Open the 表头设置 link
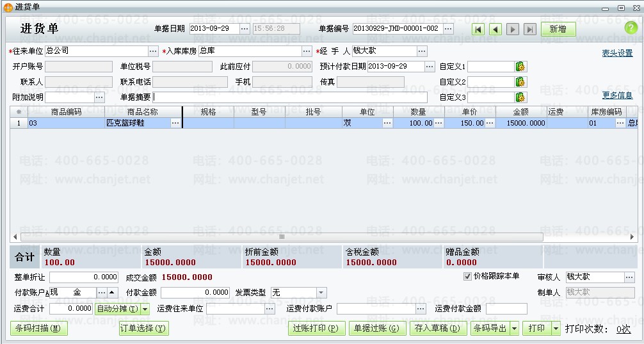The image size is (644, 344). pyautogui.click(x=617, y=53)
